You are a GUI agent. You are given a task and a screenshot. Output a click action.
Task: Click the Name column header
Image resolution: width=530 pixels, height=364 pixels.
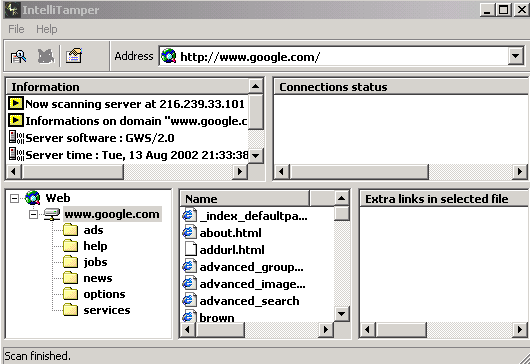click(245, 199)
